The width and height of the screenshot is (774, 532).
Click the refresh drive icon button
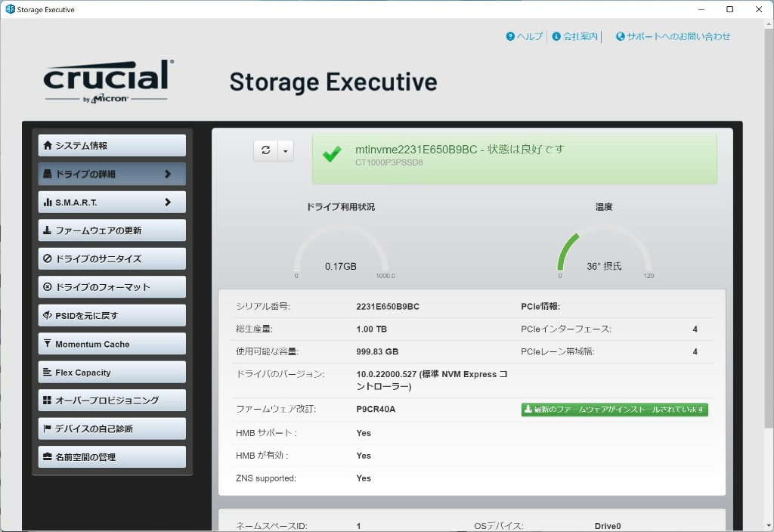point(266,150)
